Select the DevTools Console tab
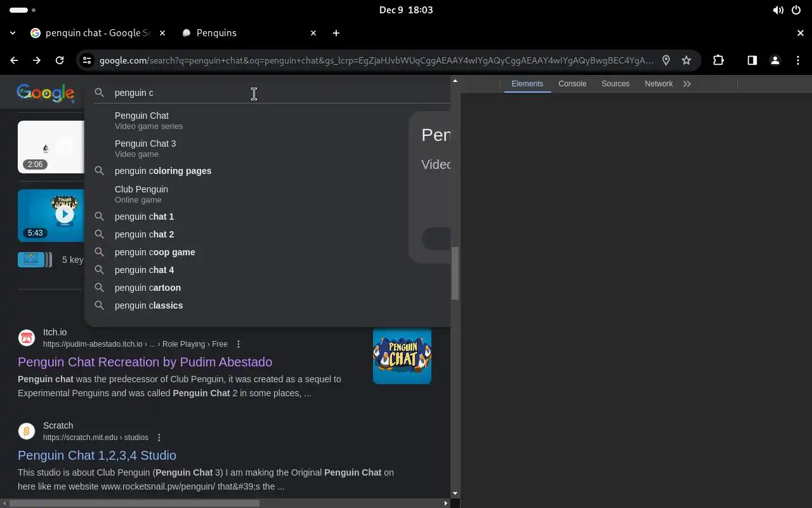Viewport: 812px width, 508px height. tap(572, 84)
